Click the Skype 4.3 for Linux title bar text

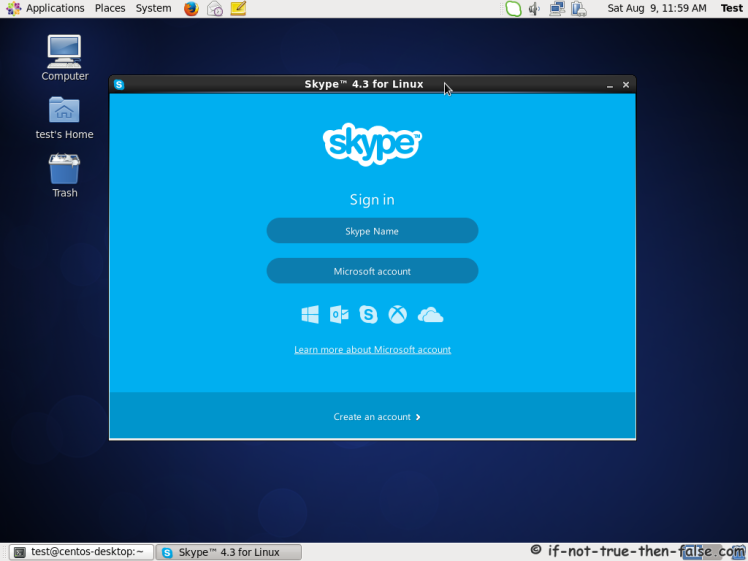click(x=364, y=84)
